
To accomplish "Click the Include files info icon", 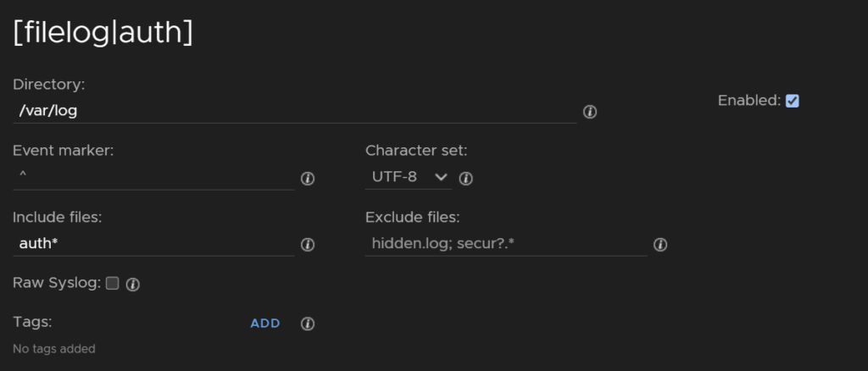I will (308, 245).
